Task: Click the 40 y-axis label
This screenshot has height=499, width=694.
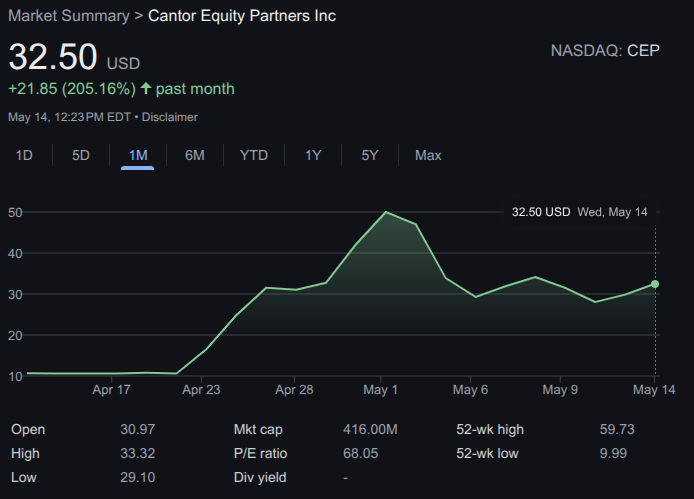Action: (15, 254)
